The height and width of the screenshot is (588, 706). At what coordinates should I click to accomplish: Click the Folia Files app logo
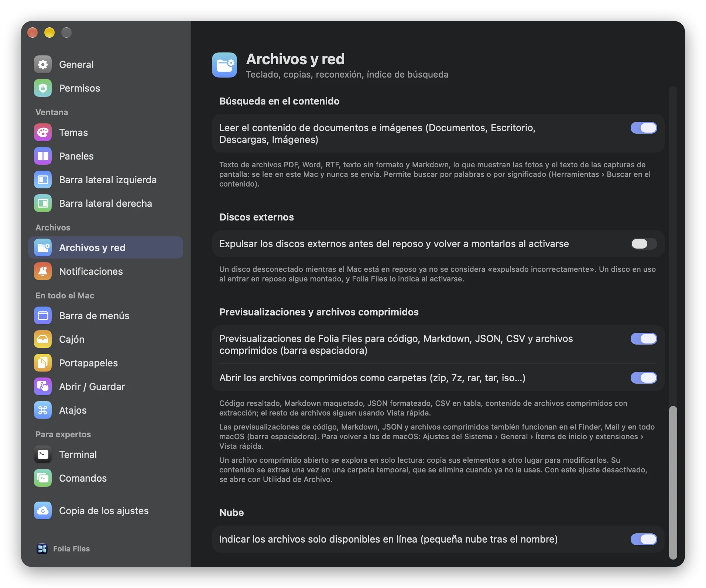point(42,549)
